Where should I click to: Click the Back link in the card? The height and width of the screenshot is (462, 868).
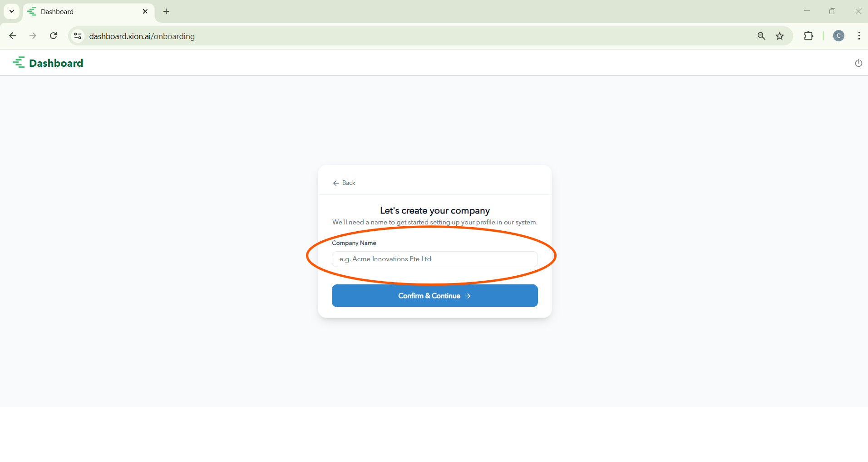[x=344, y=183]
